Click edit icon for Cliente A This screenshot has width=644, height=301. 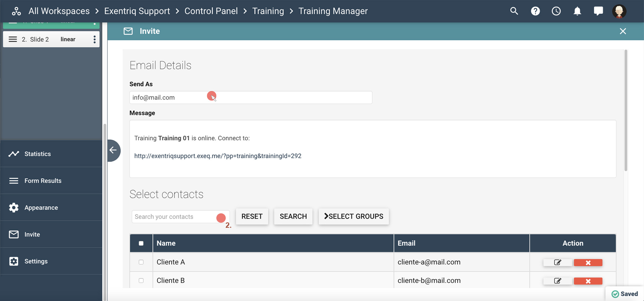click(x=557, y=262)
